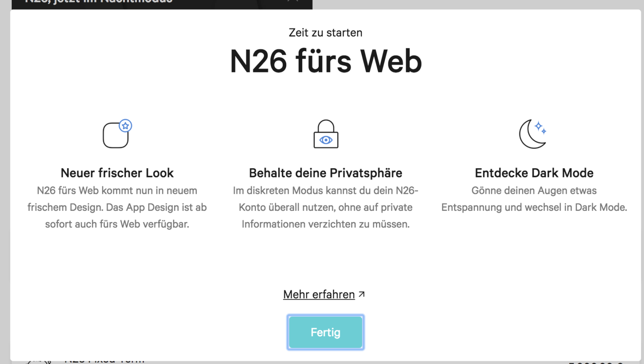Click the N26 fürs Web title
This screenshot has width=644, height=364.
(325, 61)
